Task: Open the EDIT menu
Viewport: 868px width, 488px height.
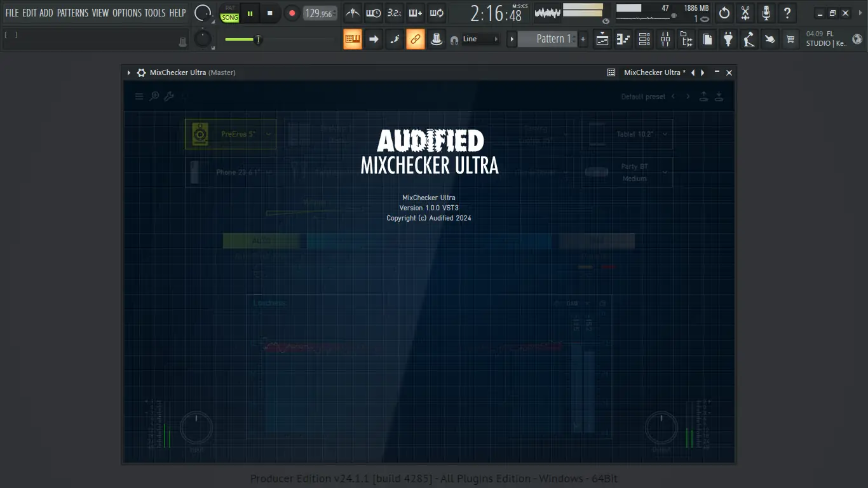Action: (29, 13)
